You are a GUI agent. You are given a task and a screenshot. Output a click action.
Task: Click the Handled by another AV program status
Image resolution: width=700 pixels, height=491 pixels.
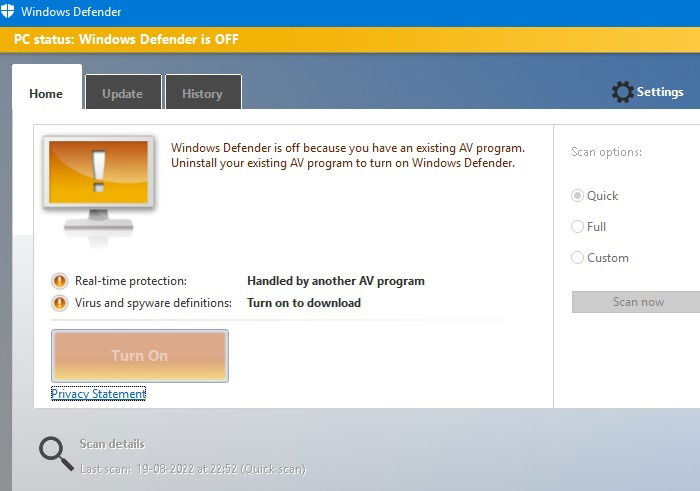[x=336, y=281]
